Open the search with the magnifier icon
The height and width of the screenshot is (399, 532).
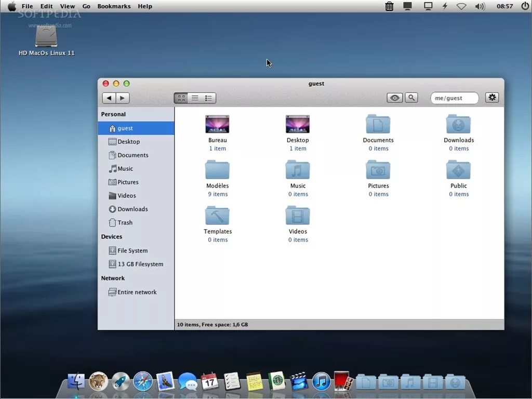(x=411, y=98)
